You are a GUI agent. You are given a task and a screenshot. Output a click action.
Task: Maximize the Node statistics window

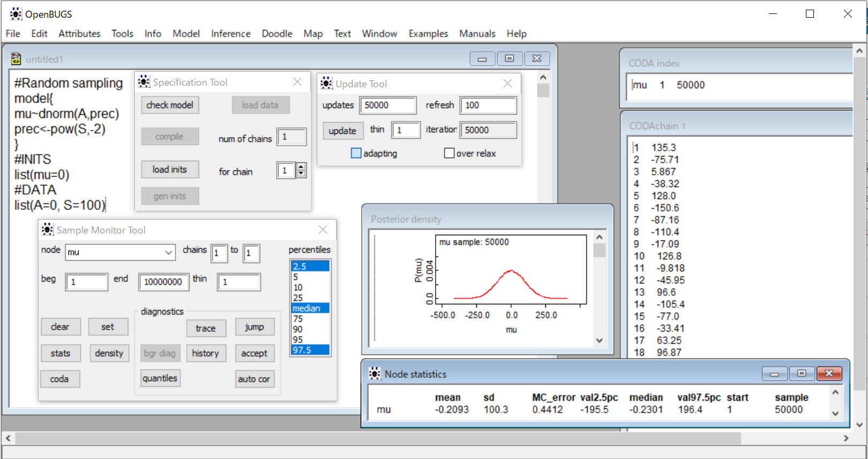pyautogui.click(x=802, y=373)
